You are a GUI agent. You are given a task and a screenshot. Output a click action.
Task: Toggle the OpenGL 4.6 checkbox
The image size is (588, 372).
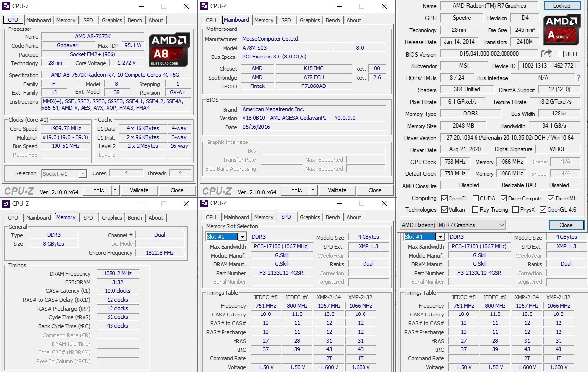[543, 210]
